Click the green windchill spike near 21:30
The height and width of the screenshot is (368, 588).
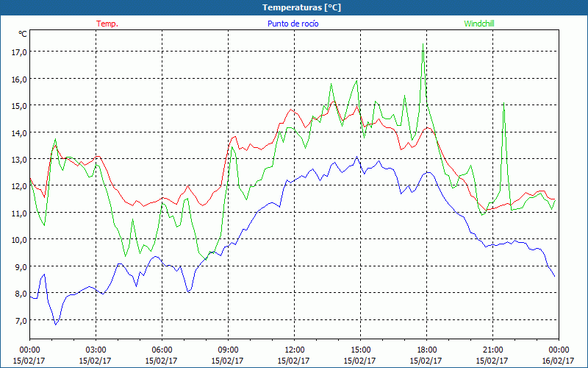point(503,103)
